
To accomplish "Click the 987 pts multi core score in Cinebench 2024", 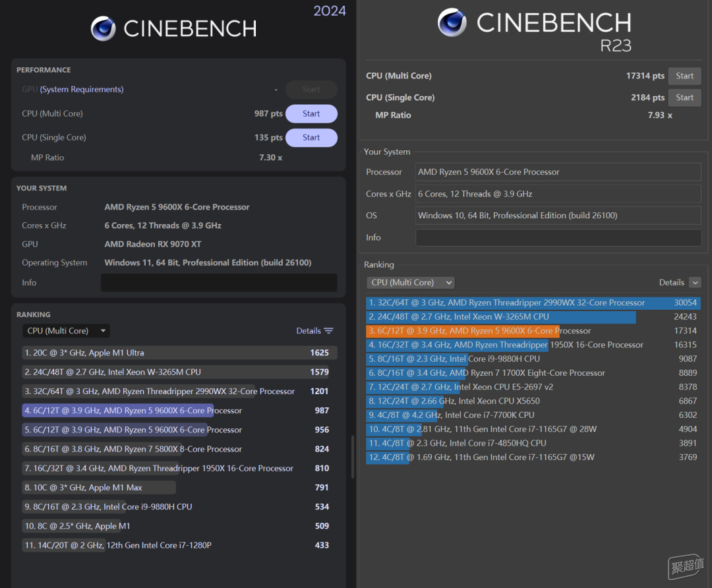I will 268,113.
